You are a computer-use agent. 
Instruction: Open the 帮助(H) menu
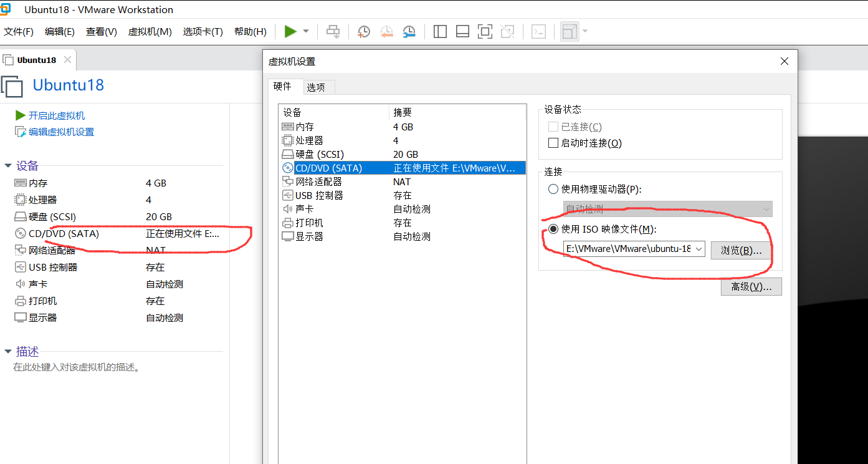click(250, 31)
